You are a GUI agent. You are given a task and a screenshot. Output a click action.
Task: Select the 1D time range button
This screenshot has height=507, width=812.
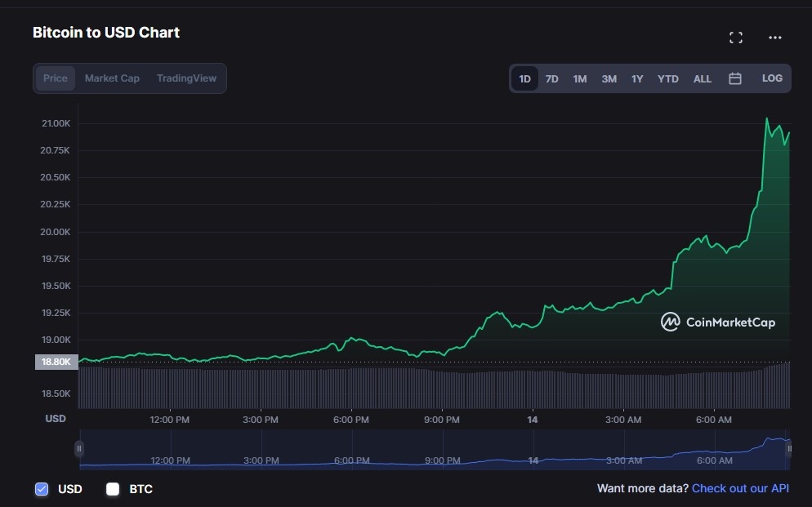pyautogui.click(x=524, y=78)
